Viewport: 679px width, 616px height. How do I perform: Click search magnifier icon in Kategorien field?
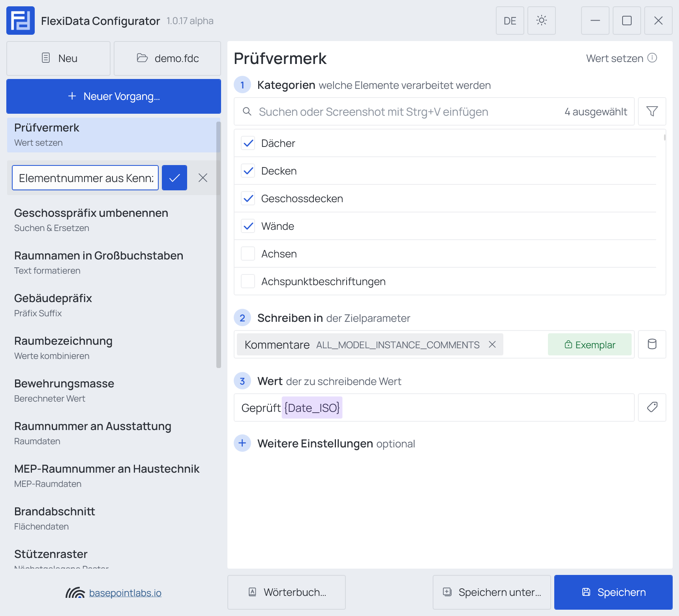tap(247, 111)
